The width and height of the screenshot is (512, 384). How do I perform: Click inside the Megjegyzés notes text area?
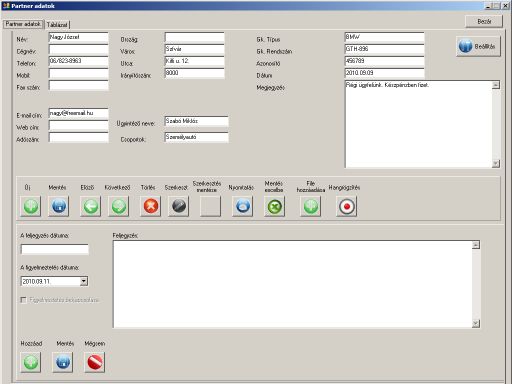click(418, 124)
